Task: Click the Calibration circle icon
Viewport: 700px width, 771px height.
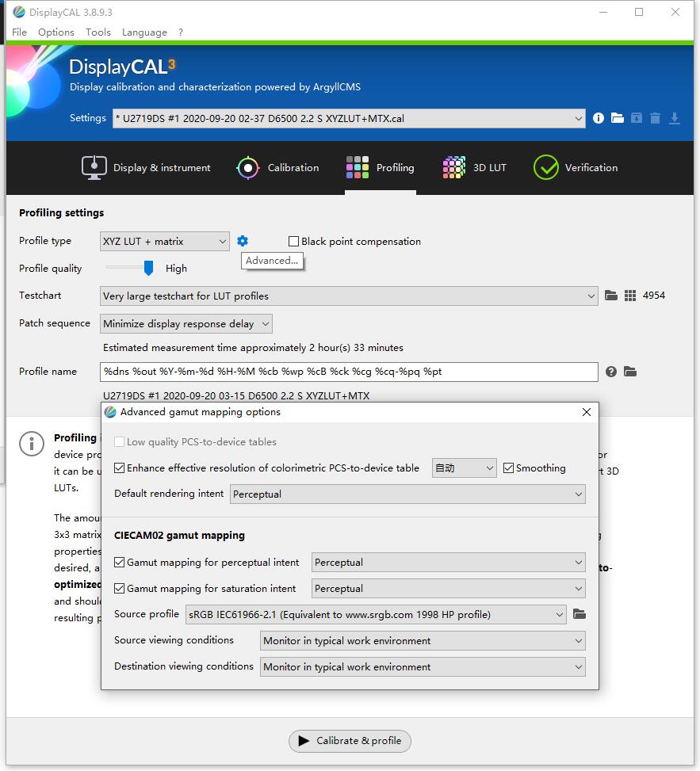Action: [248, 168]
